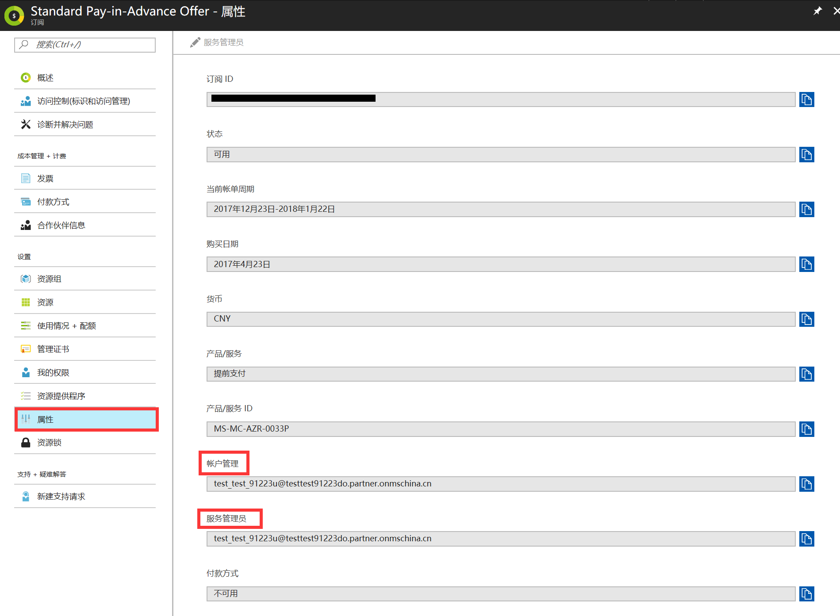Click the 服务管理员 edit button

(x=217, y=42)
